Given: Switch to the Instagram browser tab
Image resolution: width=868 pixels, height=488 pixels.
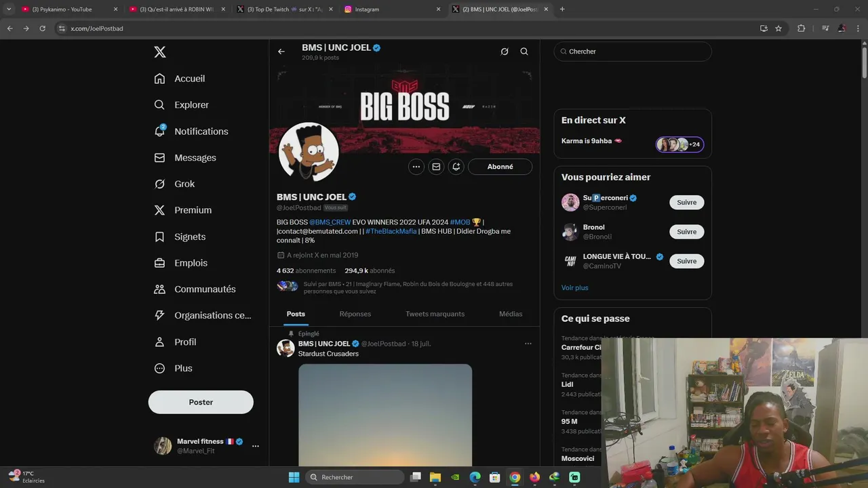Looking at the screenshot, I should [391, 9].
